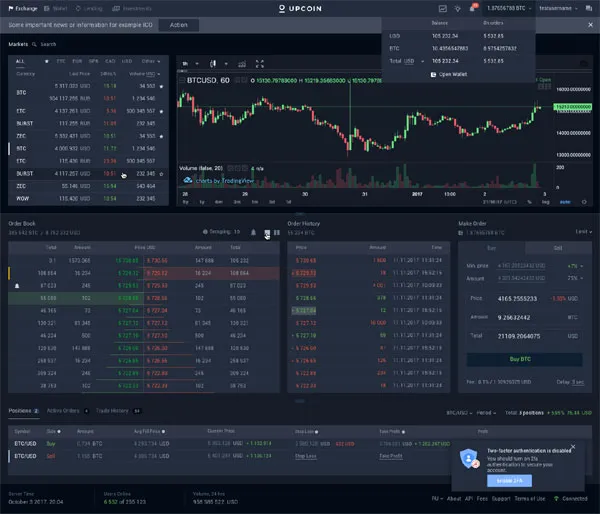The width and height of the screenshot is (600, 514).
Task: Toggle favorite star on ETC 4 137 row
Action: tap(161, 111)
